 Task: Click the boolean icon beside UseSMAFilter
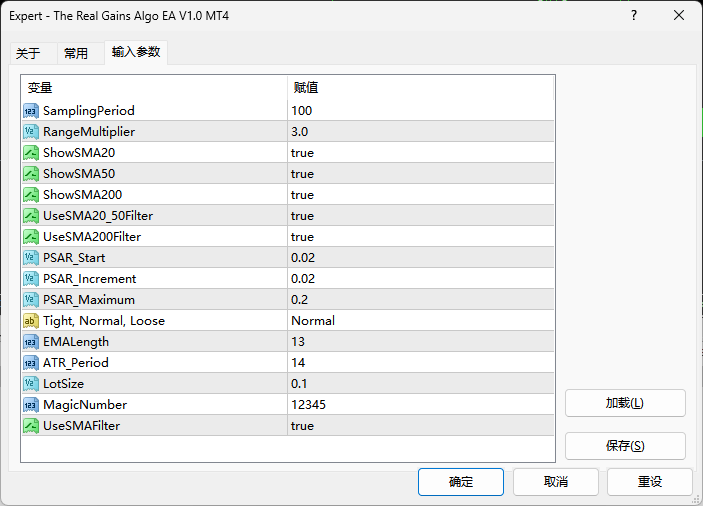coord(30,425)
